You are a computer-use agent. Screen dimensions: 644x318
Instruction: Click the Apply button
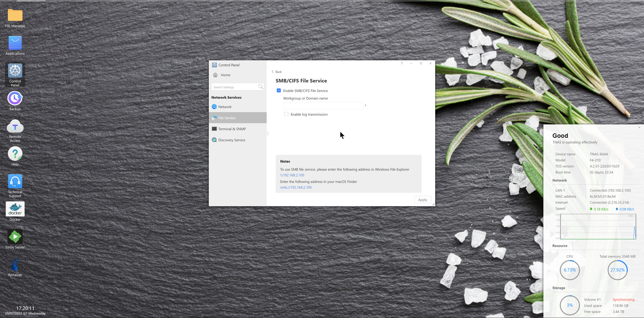point(423,200)
